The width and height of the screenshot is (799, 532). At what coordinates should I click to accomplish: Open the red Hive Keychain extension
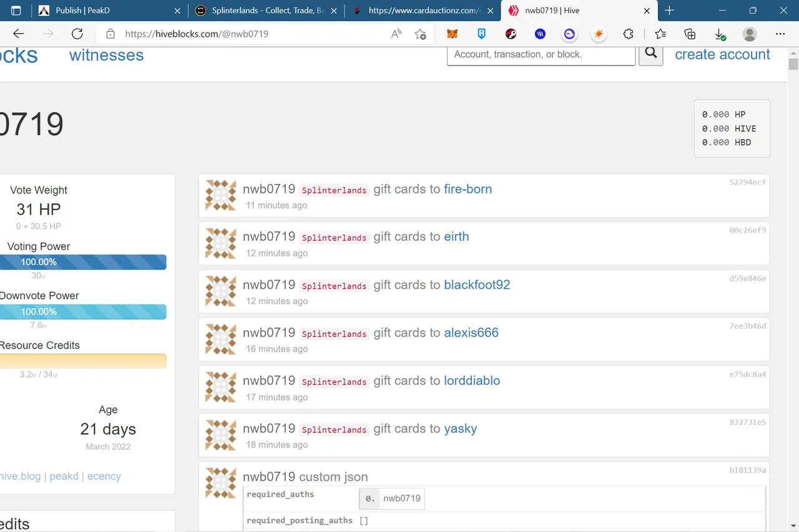pos(511,34)
